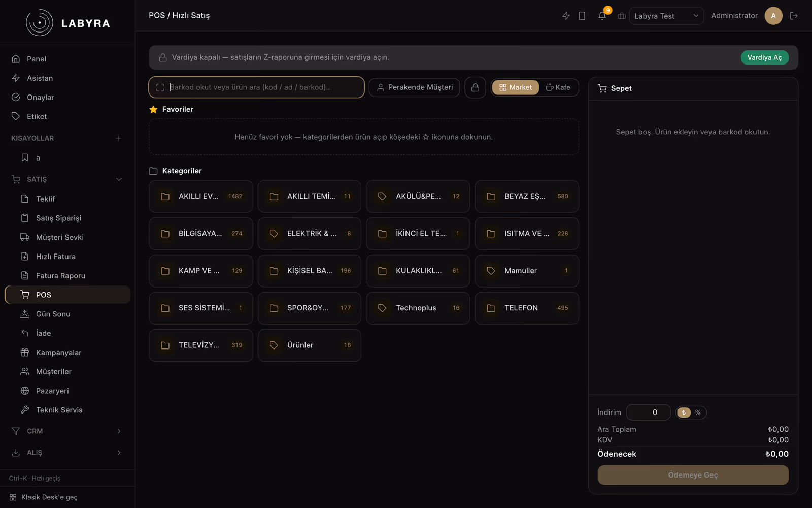The image size is (812, 508).
Task: Open Ürünler category
Action: coord(310,345)
